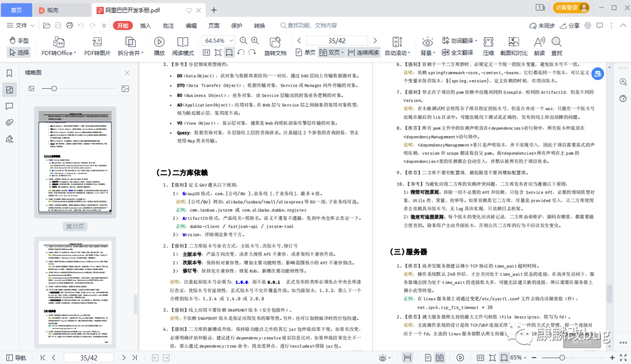Click the open folder icon

(47, 25)
